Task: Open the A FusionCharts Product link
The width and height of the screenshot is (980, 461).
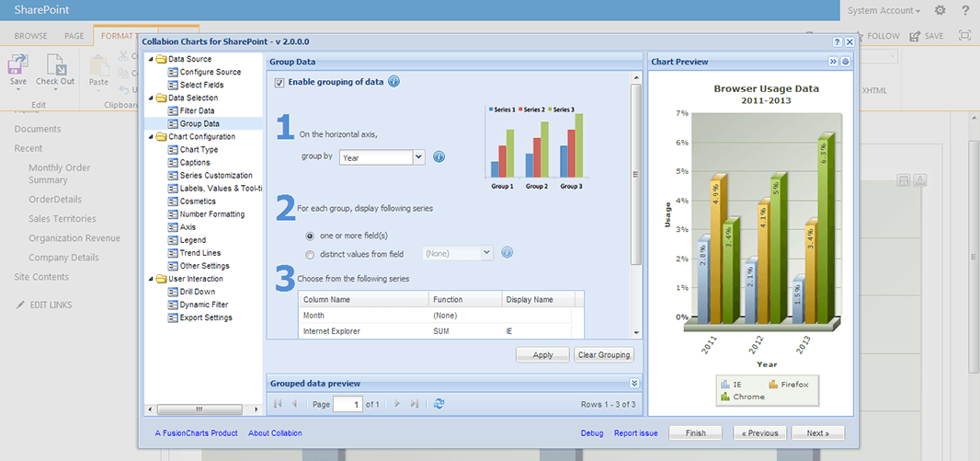Action: (196, 432)
